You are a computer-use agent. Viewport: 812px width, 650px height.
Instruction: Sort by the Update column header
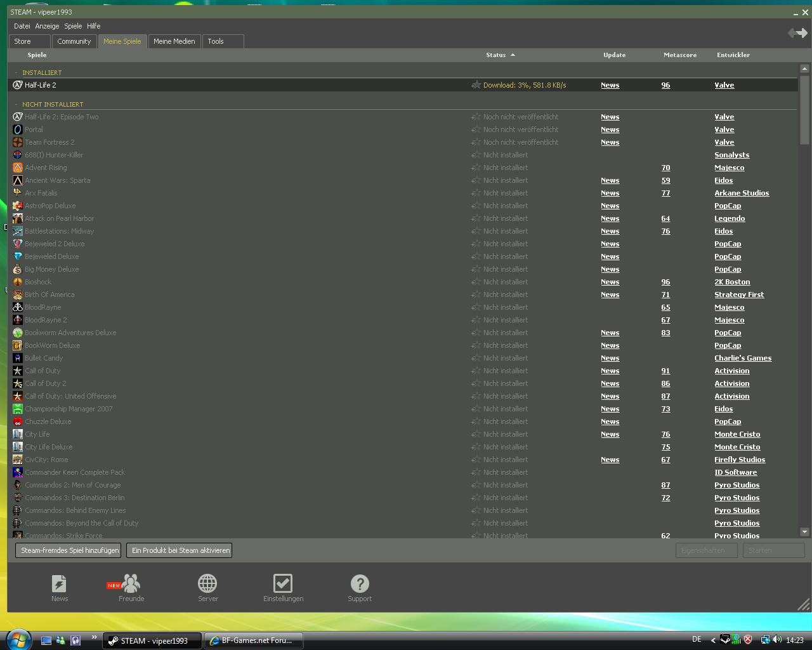click(614, 55)
